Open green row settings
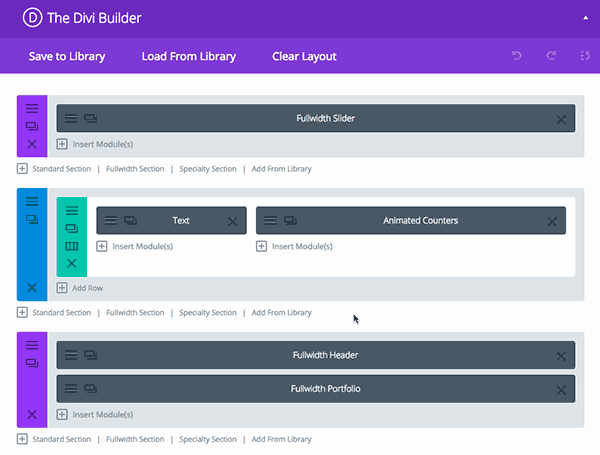 [x=72, y=210]
